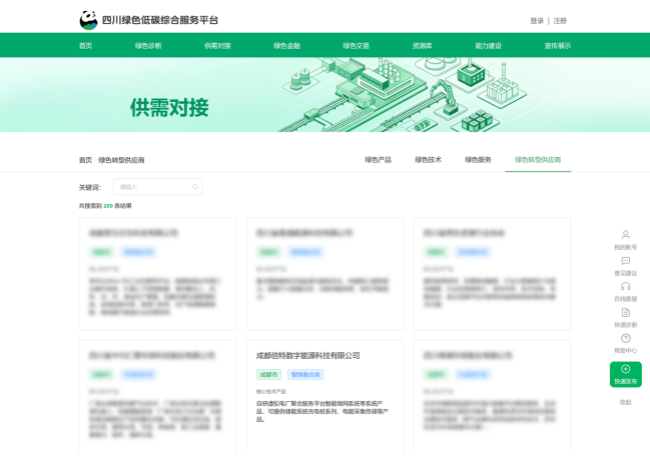Image resolution: width=650 pixels, height=459 pixels.
Task: Open the 资源库 menu
Action: (x=422, y=46)
